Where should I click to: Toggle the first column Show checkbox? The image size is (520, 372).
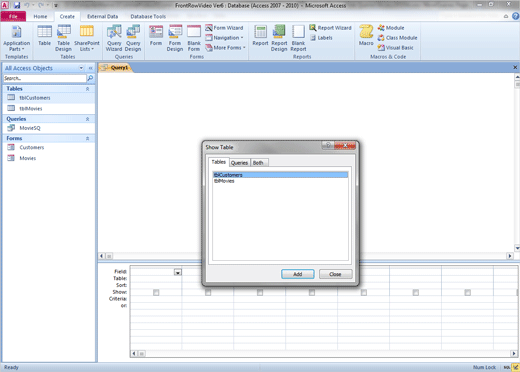coord(156,292)
